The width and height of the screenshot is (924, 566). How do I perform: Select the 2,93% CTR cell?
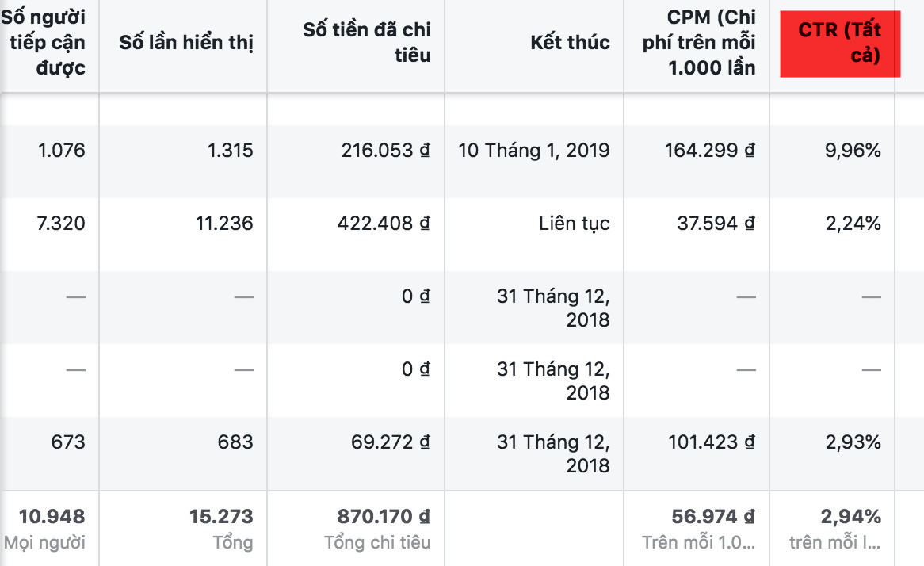[x=853, y=442]
